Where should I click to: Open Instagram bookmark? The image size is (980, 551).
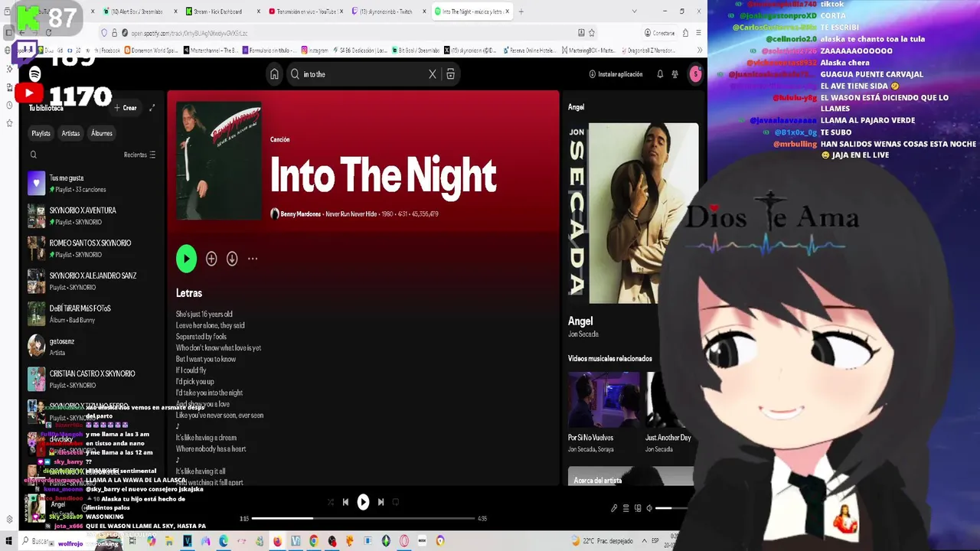pos(314,51)
